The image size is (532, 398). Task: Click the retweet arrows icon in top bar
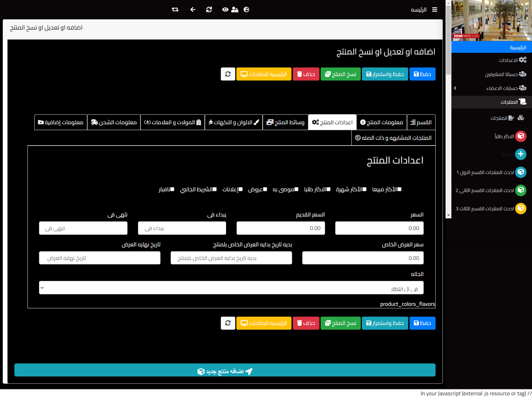coord(175,10)
